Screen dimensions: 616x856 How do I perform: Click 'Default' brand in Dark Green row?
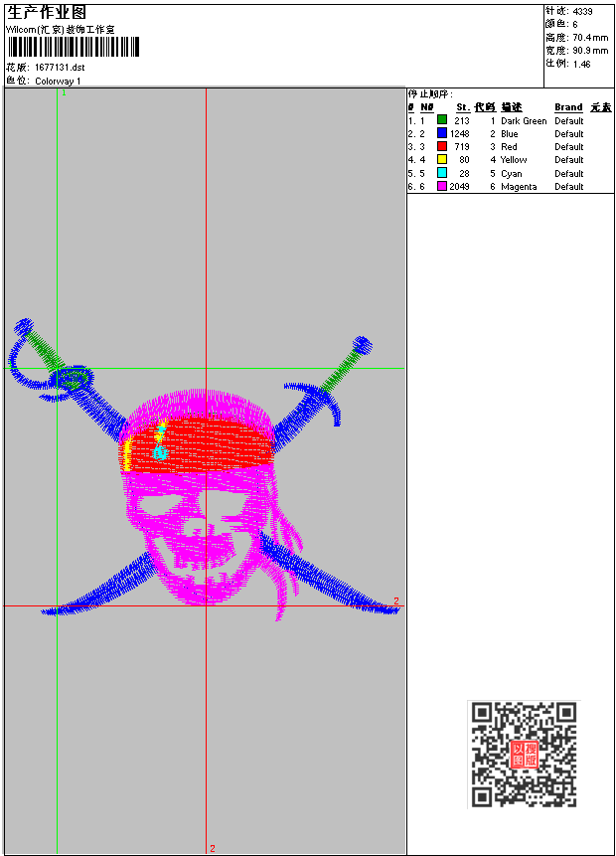[x=569, y=120]
